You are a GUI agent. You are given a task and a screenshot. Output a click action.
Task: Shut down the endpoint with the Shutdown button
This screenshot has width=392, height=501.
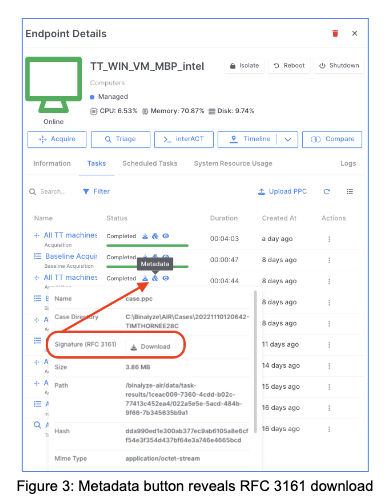coord(339,66)
